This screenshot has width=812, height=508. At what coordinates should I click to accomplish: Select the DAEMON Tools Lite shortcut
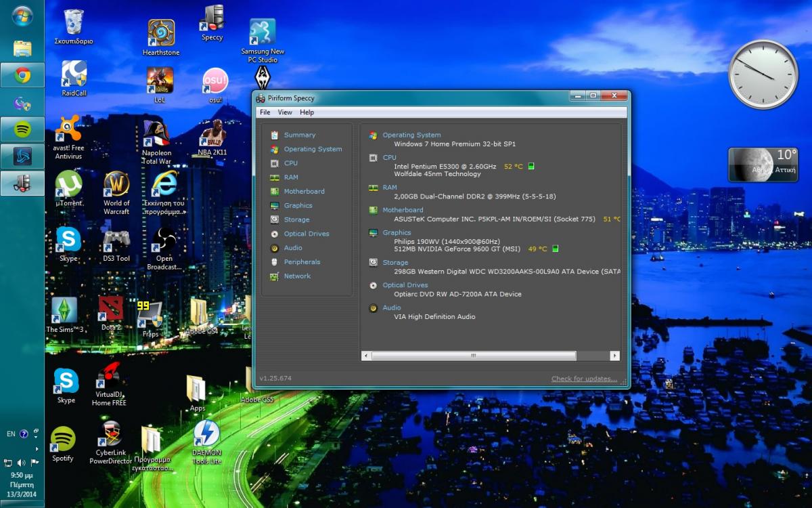(x=206, y=442)
